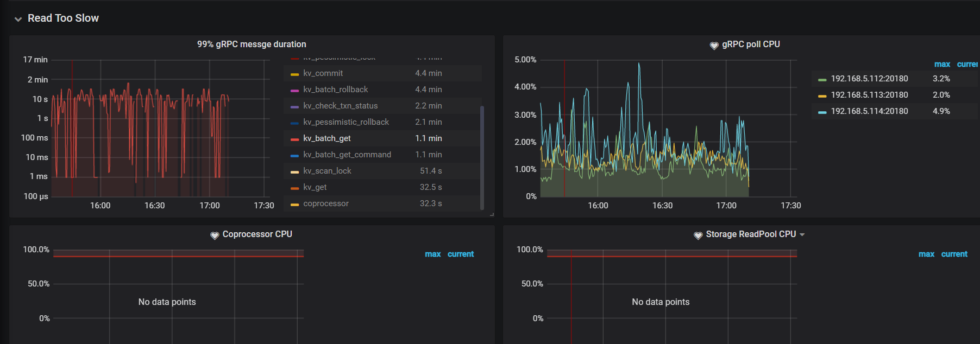
Task: Click the gRPC duration legend scrollbar
Action: (x=482, y=157)
